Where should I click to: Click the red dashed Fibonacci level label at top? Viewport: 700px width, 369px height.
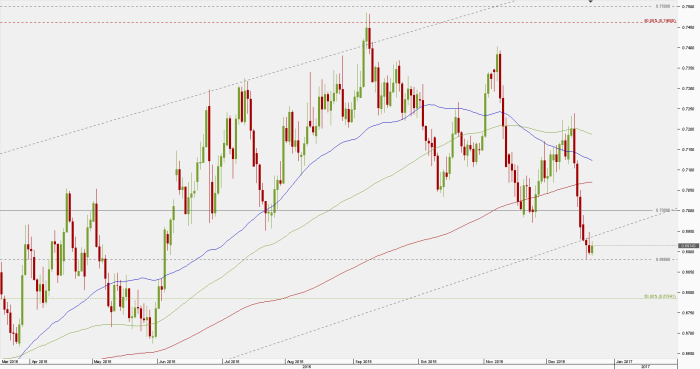tap(660, 21)
